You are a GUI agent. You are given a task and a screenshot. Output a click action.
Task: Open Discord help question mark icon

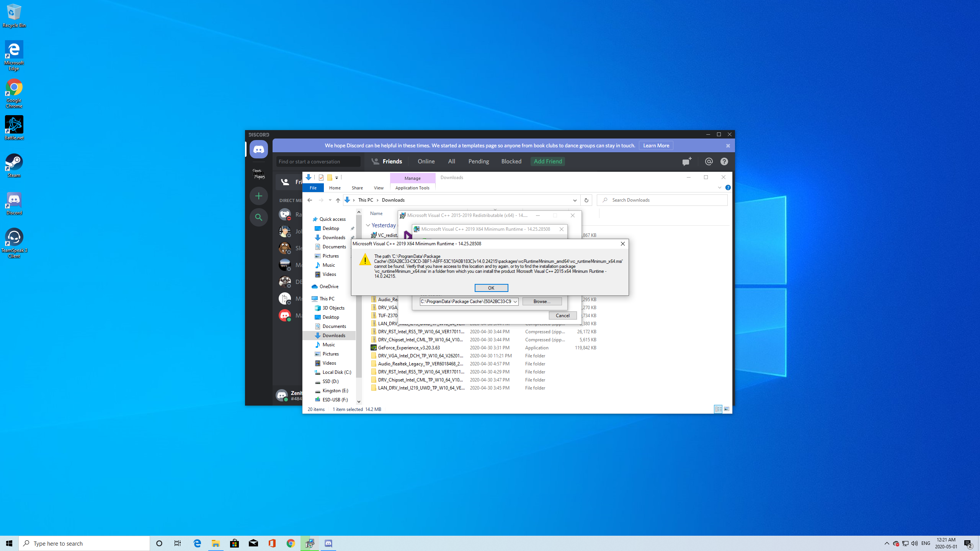724,161
